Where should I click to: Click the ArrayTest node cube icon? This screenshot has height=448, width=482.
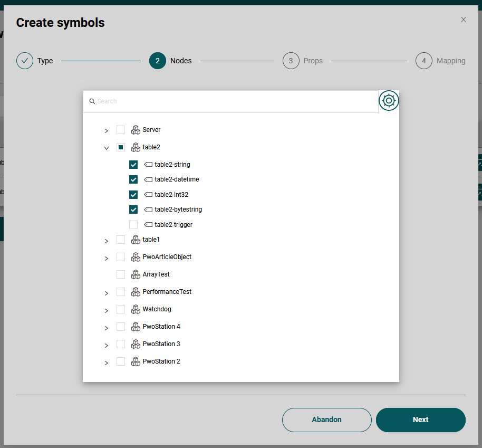(136, 274)
